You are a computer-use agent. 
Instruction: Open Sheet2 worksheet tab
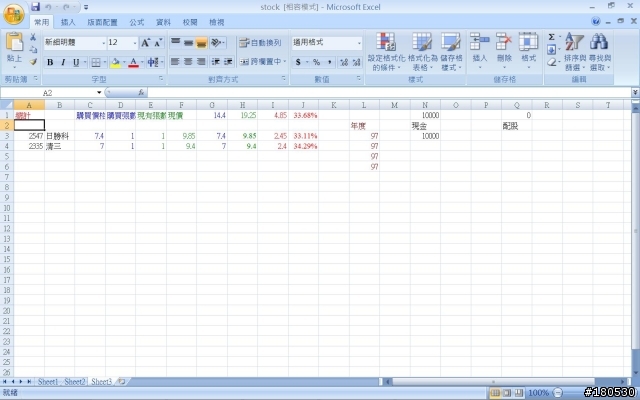pyautogui.click(x=75, y=382)
